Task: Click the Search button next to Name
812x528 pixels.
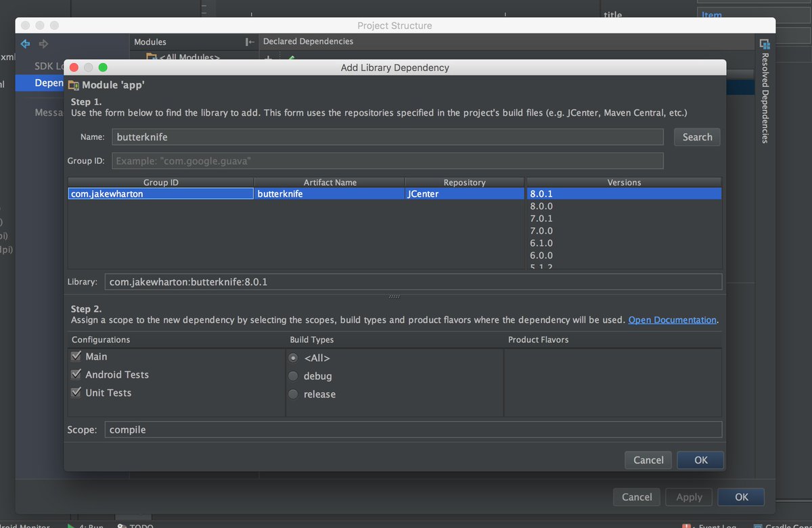Action: [x=697, y=137]
